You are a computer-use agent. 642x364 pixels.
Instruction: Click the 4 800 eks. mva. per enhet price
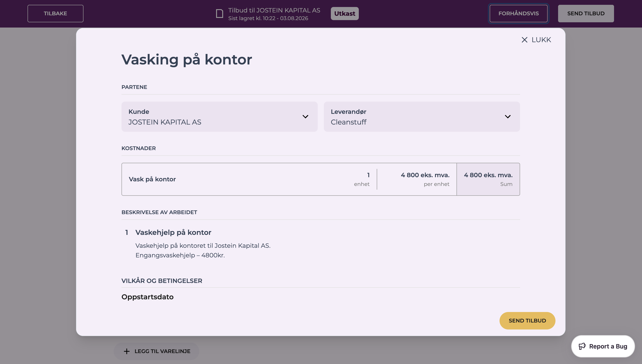point(425,179)
